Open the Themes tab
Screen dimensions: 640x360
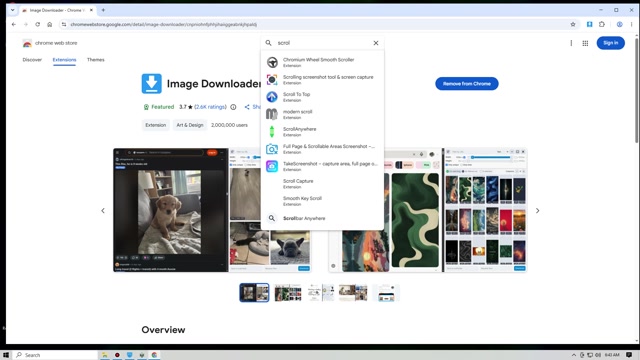[96, 60]
